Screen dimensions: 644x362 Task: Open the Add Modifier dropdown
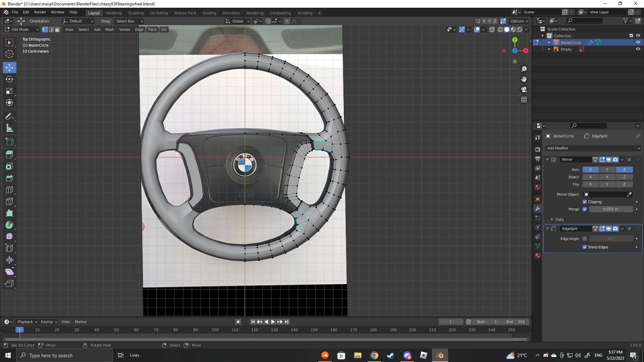[593, 148]
